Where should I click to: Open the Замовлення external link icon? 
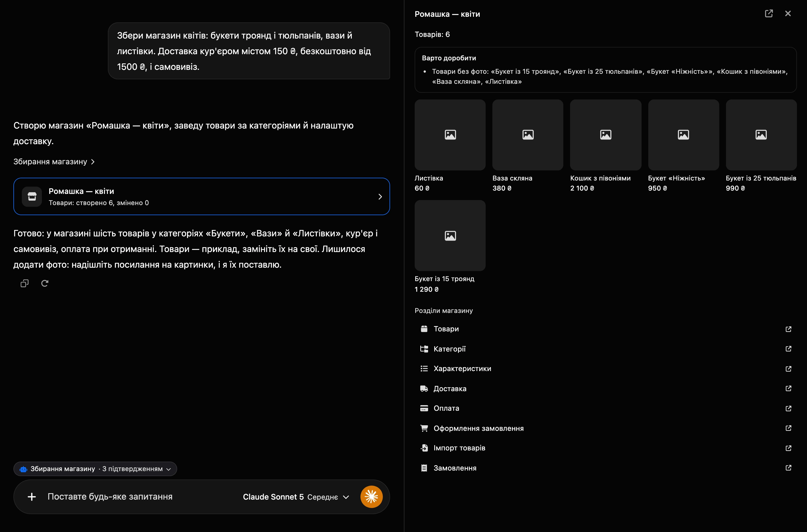tap(788, 468)
